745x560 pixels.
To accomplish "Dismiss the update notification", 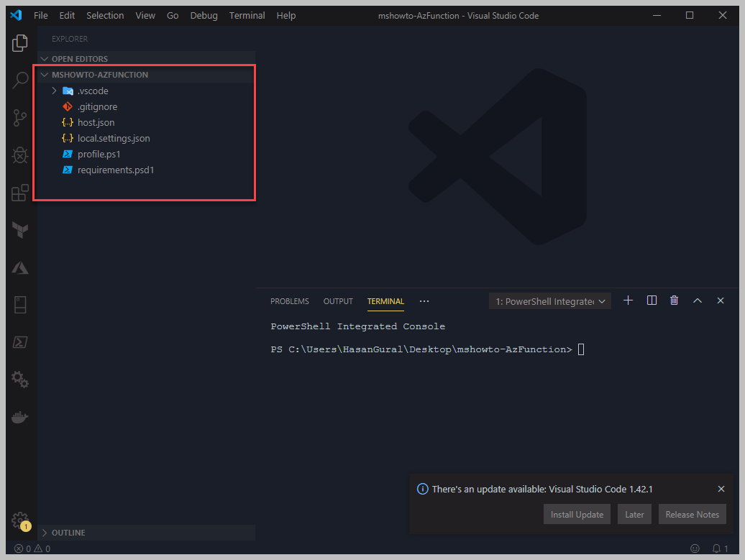I will tap(721, 489).
